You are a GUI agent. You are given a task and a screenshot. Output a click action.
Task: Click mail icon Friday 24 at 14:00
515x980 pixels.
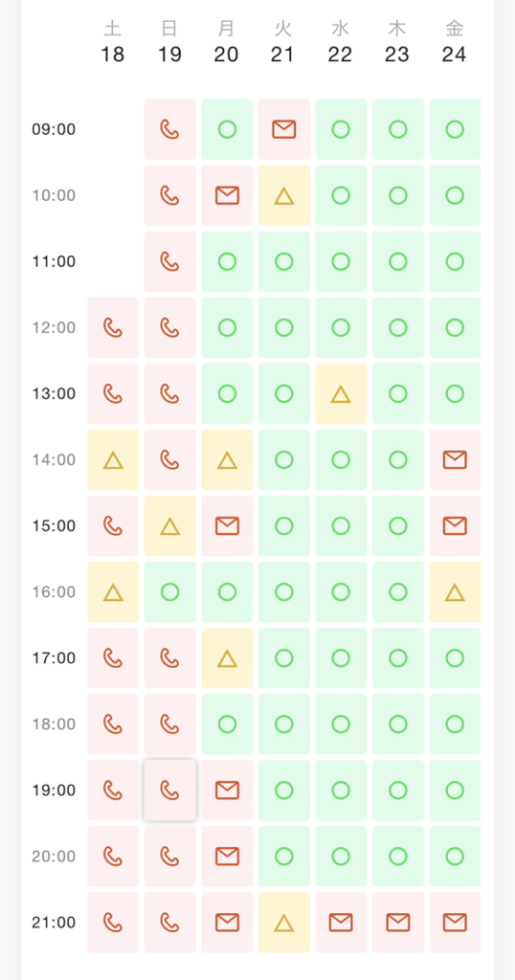click(455, 460)
